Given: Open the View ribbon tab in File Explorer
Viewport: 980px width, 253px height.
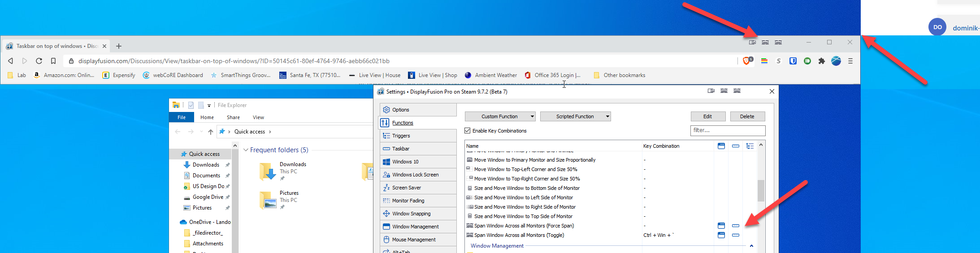Looking at the screenshot, I should (x=258, y=117).
